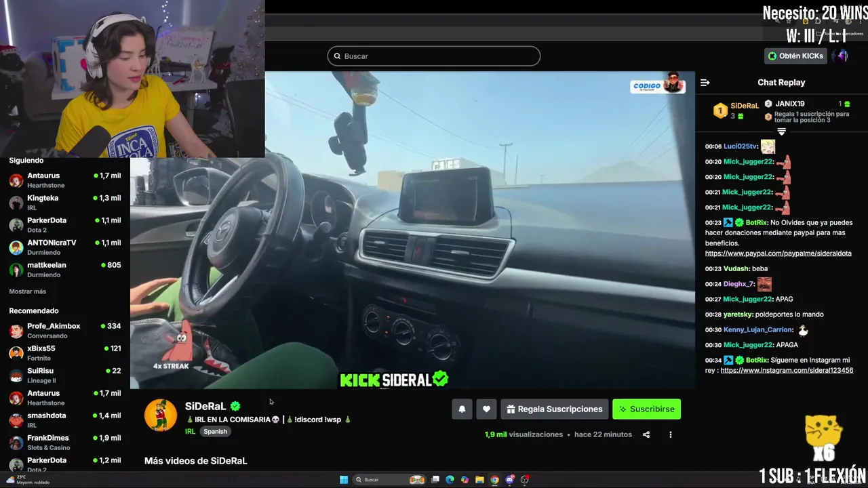This screenshot has height=488, width=868.
Task: Open Windows Start menu
Action: 344,480
